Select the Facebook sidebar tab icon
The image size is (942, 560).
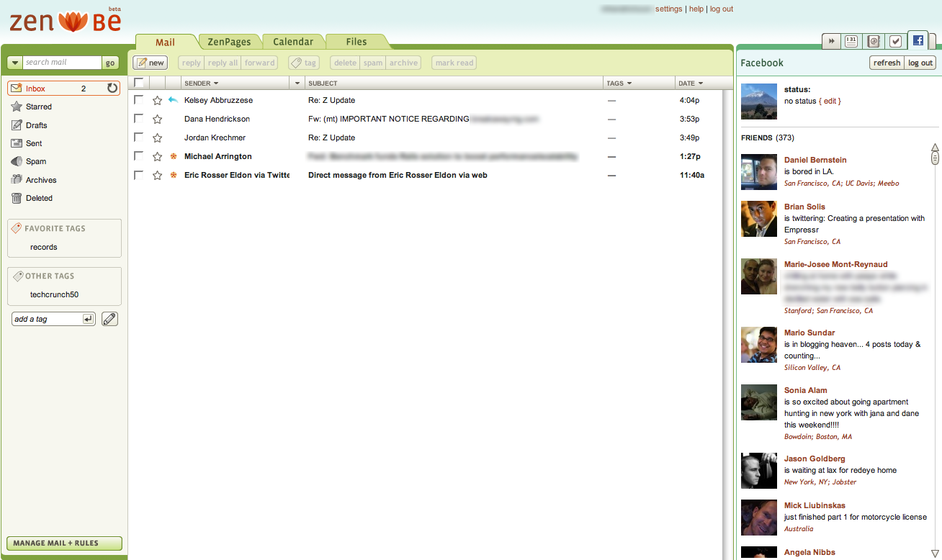click(918, 41)
